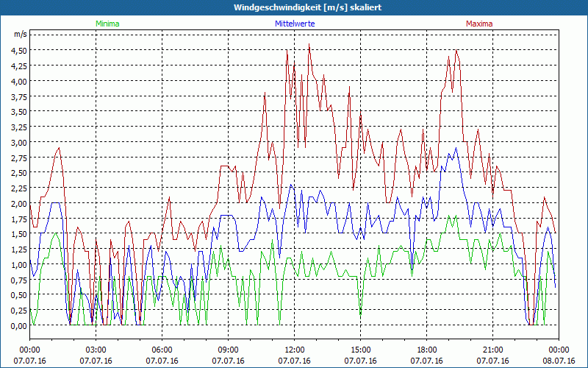Select the blue Mittelwerte legend label
588x368 pixels.
pos(295,24)
